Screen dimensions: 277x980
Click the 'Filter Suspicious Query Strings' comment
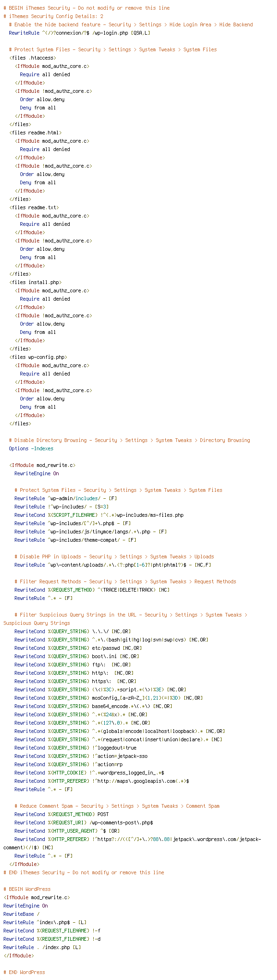[x=125, y=619]
